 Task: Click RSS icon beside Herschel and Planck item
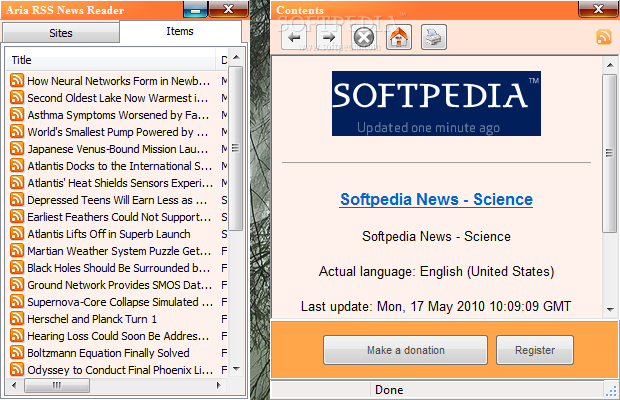click(17, 318)
